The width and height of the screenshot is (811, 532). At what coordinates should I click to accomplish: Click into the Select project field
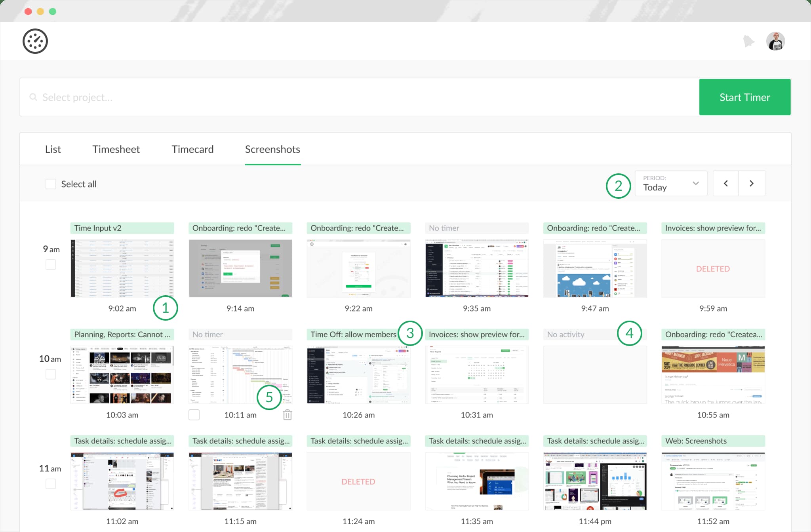click(158, 97)
